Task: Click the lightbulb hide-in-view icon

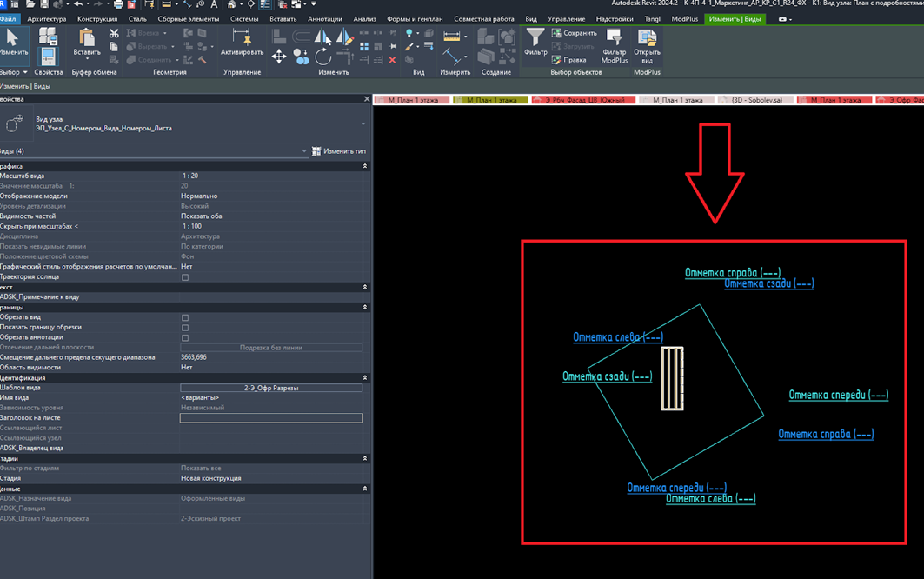Action: (x=409, y=34)
